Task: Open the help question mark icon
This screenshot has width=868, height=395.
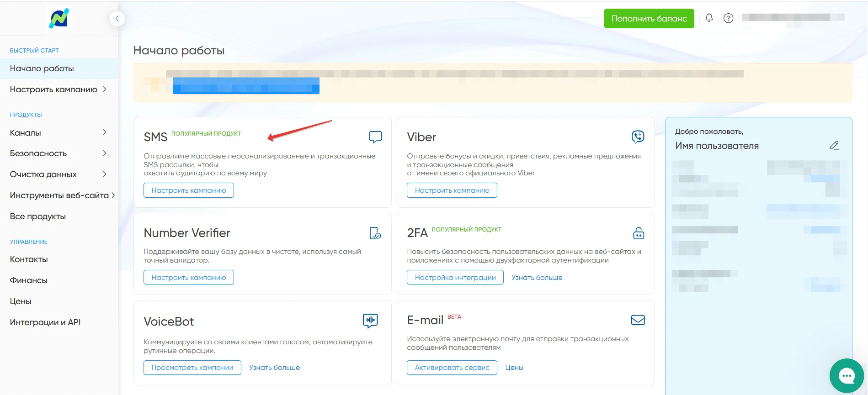Action: [x=728, y=18]
